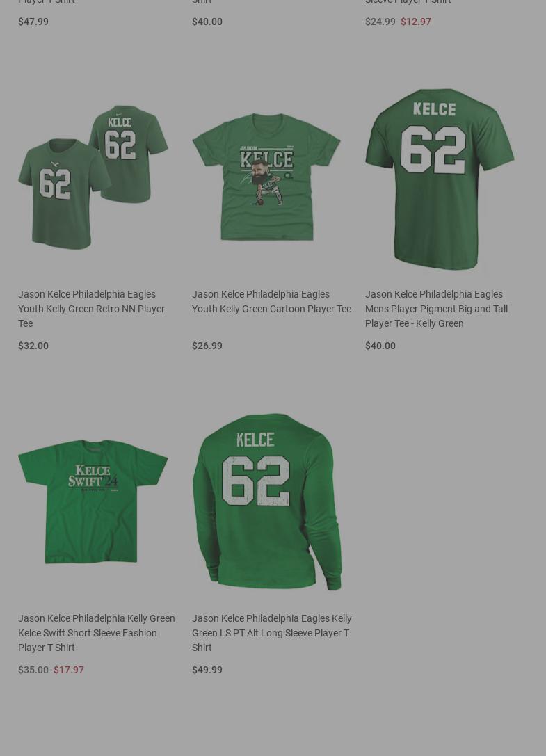Image resolution: width=546 pixels, height=756 pixels.
Task: Select the crossed-out $24.99 original price
Action: [x=381, y=22]
